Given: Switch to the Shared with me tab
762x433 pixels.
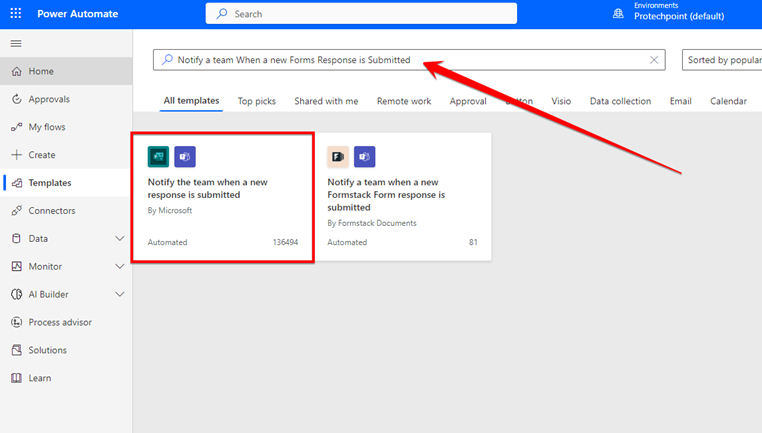Looking at the screenshot, I should pos(326,101).
